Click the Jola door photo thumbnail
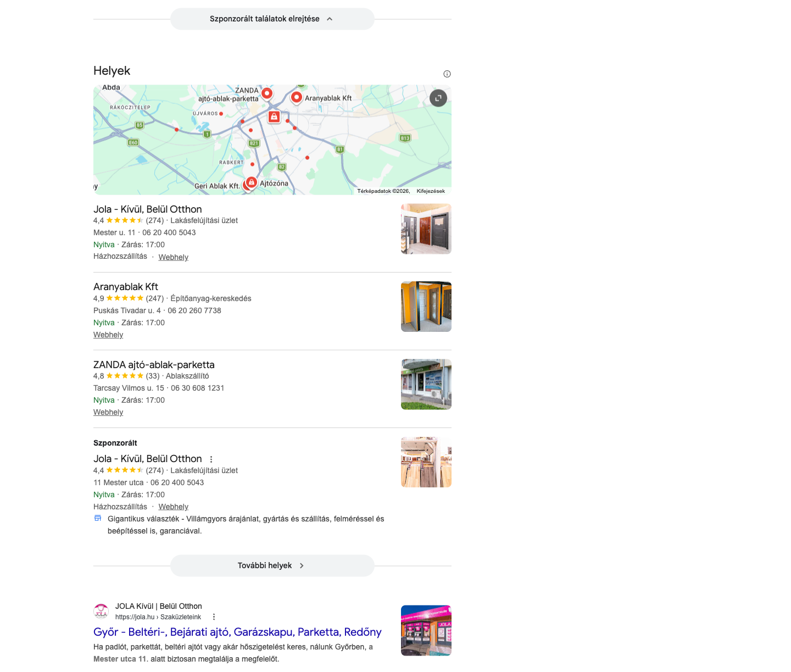 point(426,229)
